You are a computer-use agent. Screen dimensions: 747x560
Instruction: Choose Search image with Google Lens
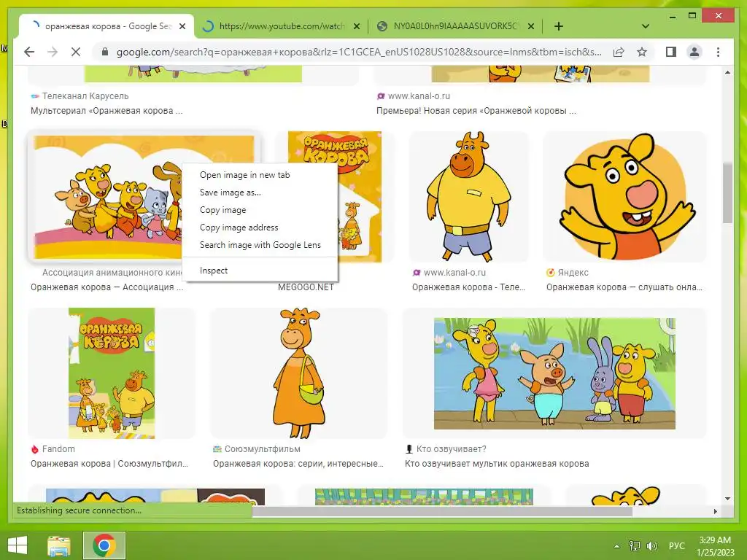coord(260,245)
